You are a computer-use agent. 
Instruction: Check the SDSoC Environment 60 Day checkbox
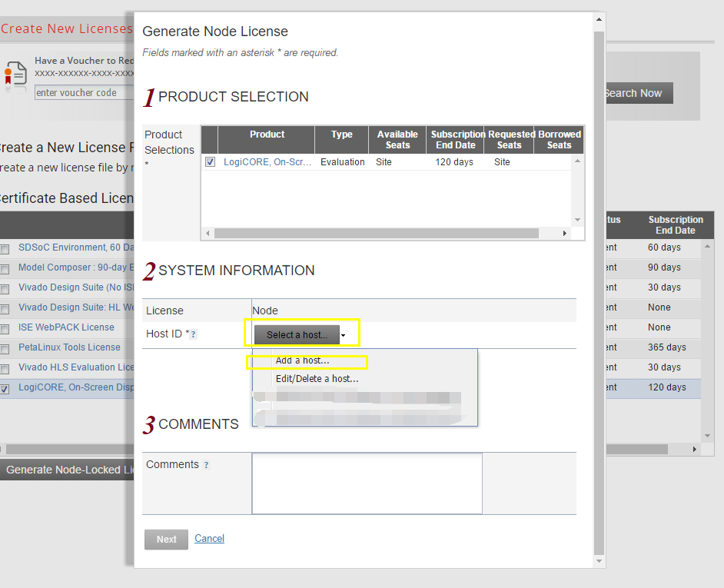[x=5, y=247]
